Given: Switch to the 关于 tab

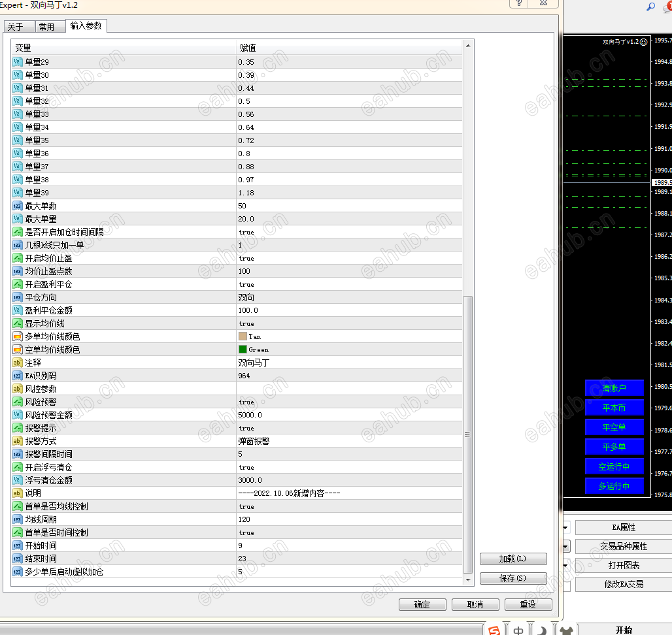Looking at the screenshot, I should tap(15, 27).
